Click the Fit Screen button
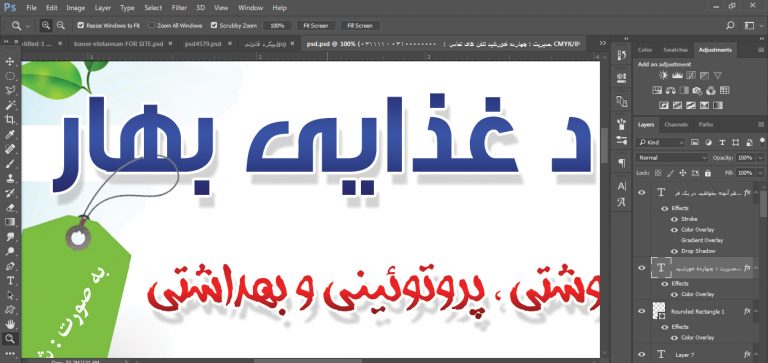Screen dimensions: 768x363 pos(315,25)
